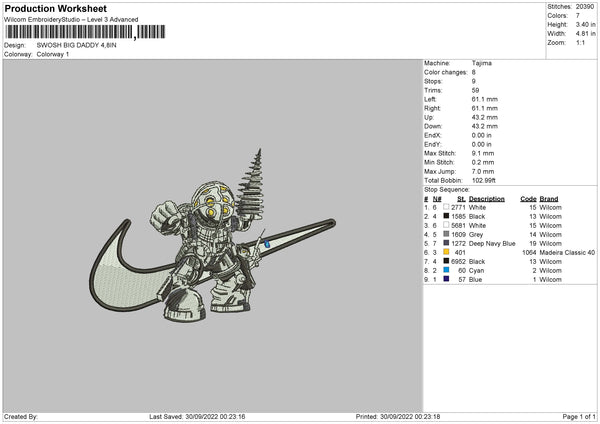The image size is (600, 424).
Task: Click the Big Daddy swoosh embroidery preview
Action: [x=213, y=236]
